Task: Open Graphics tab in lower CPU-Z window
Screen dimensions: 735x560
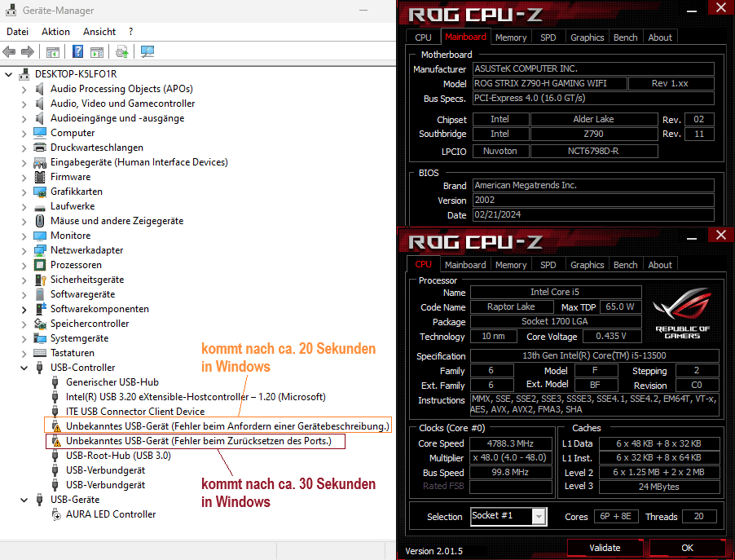Action: [x=587, y=265]
